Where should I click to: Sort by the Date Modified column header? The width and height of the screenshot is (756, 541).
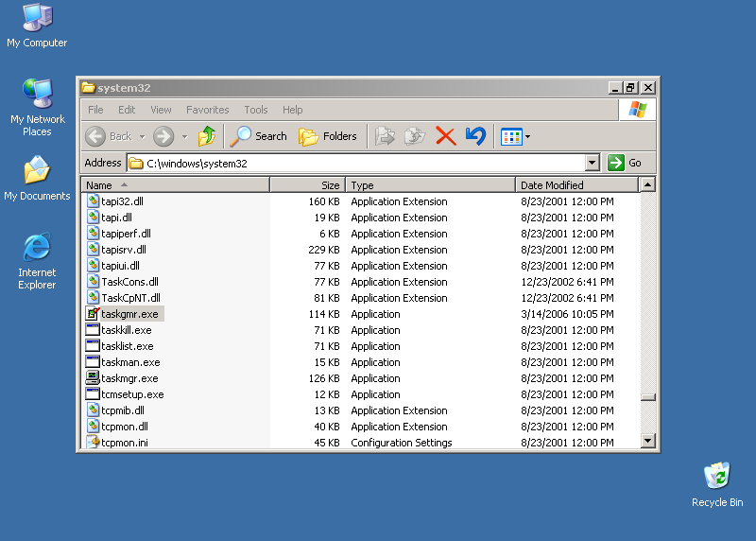click(576, 184)
